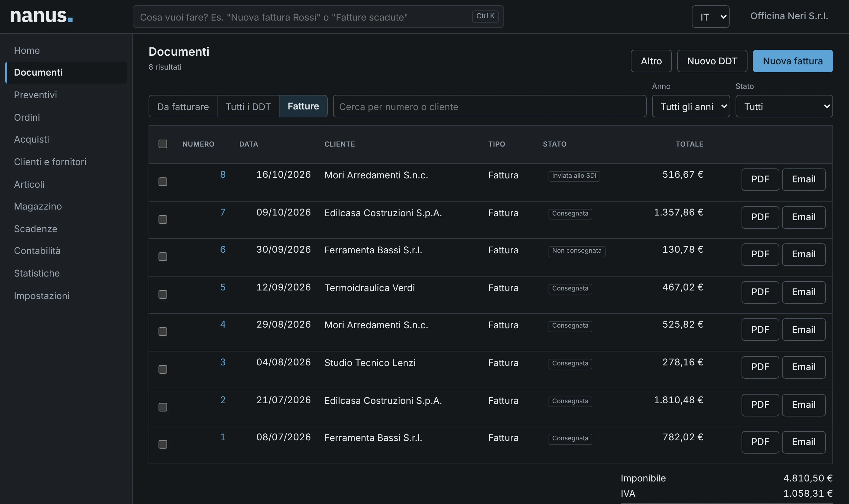Screen dimensions: 849x504
Task: Focus the command search bar
Action: 318,17
